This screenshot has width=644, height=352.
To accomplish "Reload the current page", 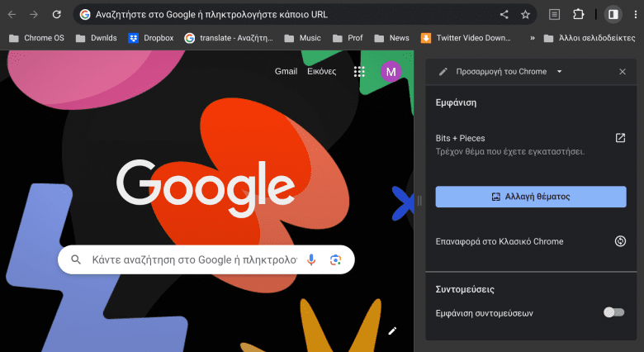I will click(57, 14).
